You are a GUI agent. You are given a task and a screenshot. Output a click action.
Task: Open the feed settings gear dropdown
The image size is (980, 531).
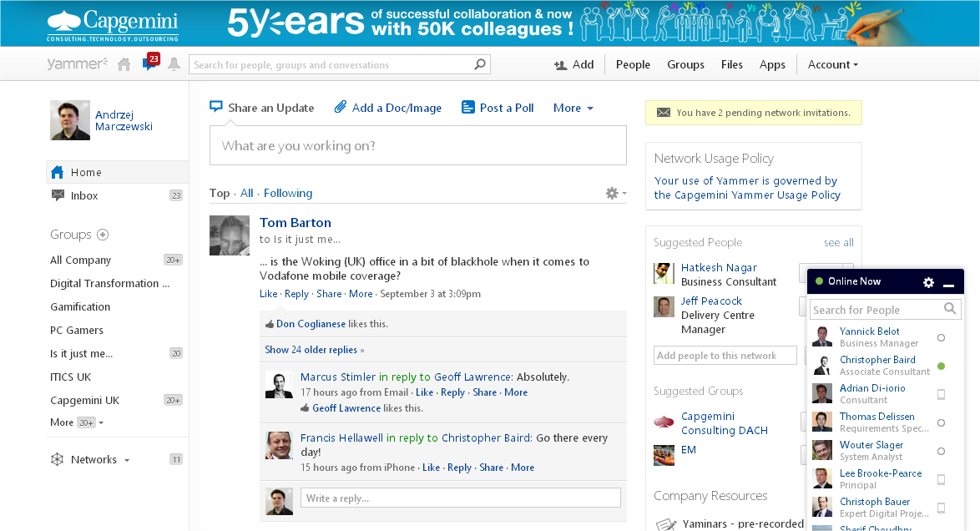pyautogui.click(x=614, y=192)
